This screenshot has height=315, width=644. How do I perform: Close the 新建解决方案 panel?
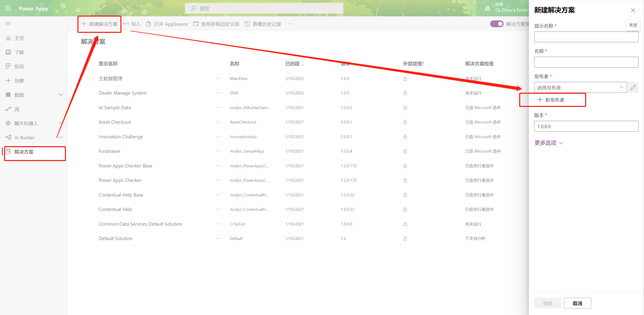pyautogui.click(x=633, y=10)
